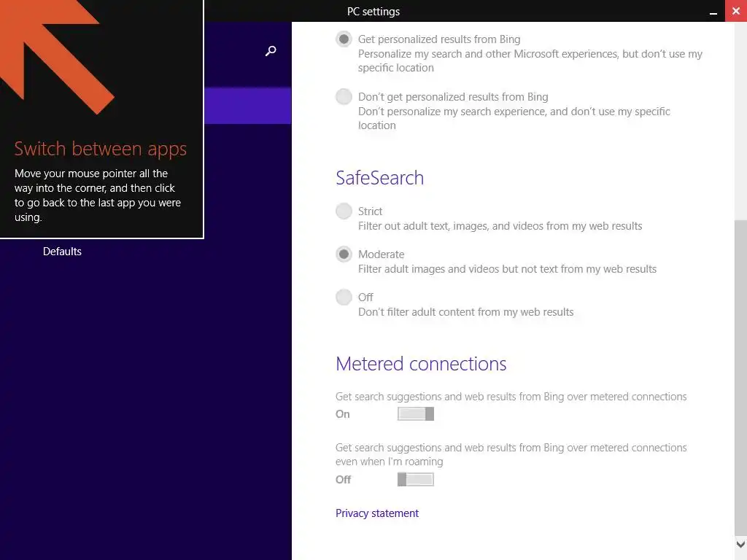Screen dimensions: 747x560
Task: Select Get personalized results from Bing
Action: point(344,39)
